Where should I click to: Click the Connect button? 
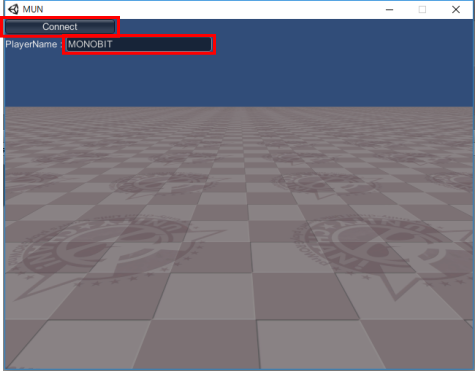(60, 27)
